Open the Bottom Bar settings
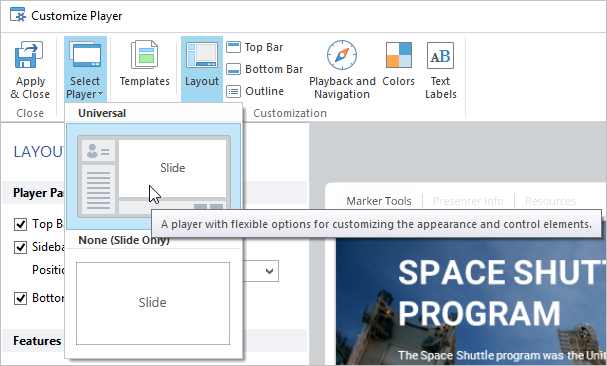Viewport: 607px width, 366px height. click(x=265, y=69)
